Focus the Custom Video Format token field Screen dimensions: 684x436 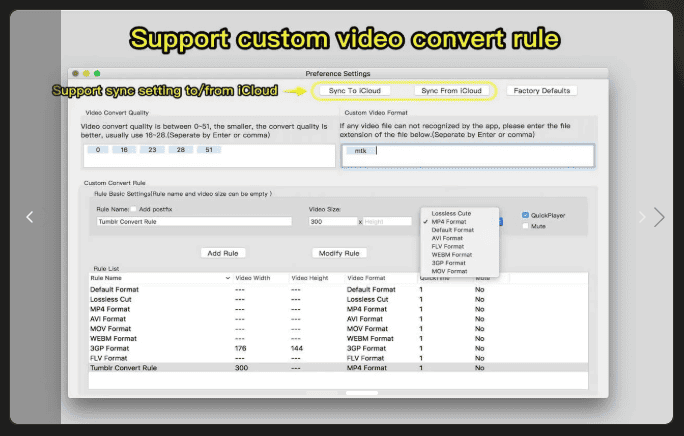tap(468, 156)
